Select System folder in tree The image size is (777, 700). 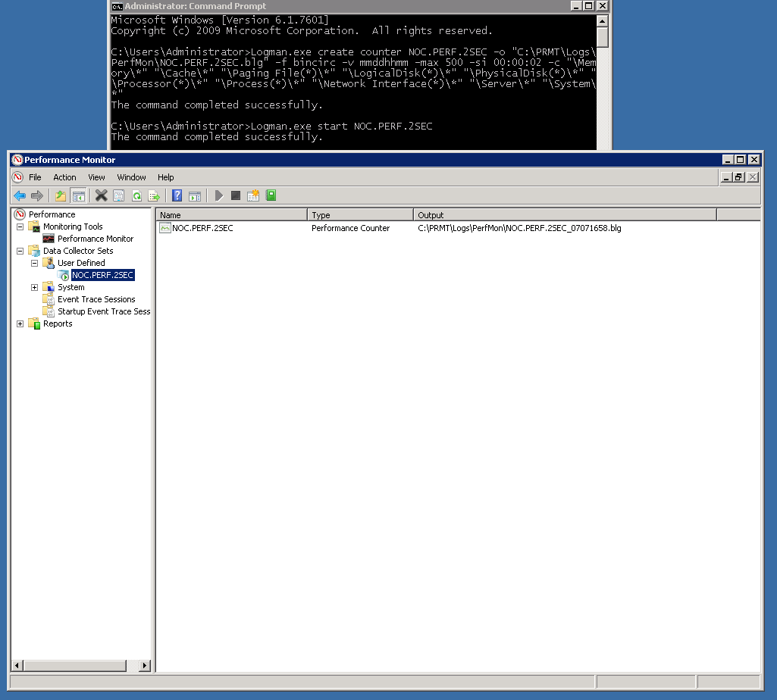click(70, 287)
